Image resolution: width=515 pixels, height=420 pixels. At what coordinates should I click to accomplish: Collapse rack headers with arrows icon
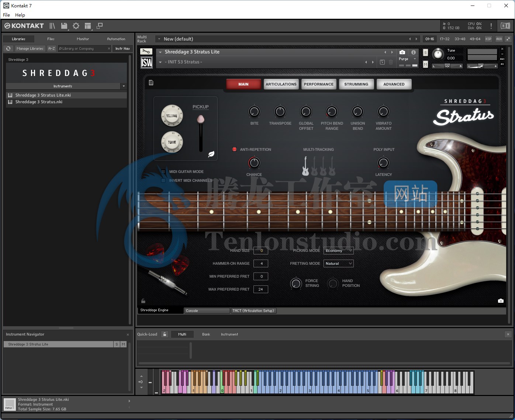pos(508,39)
